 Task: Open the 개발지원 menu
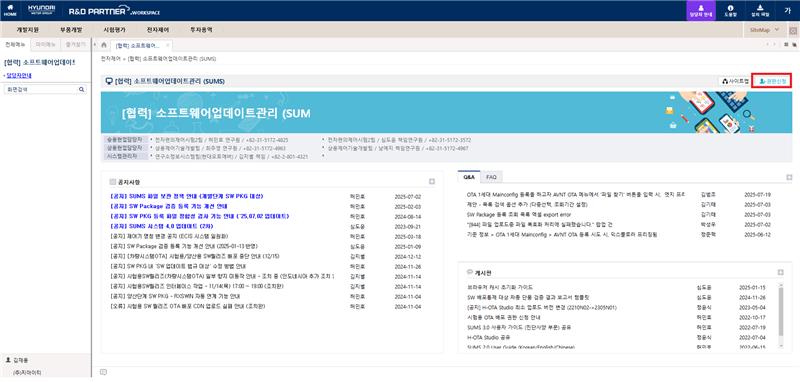(x=28, y=30)
